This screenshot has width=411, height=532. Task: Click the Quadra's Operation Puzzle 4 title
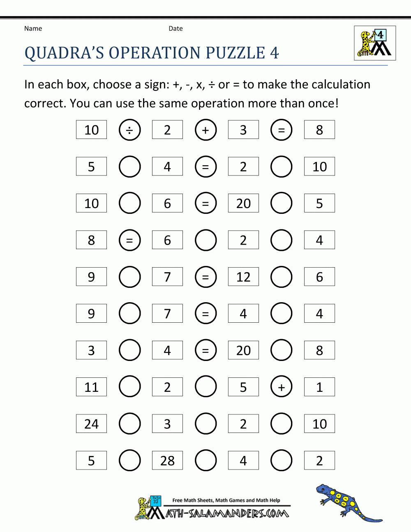(152, 53)
